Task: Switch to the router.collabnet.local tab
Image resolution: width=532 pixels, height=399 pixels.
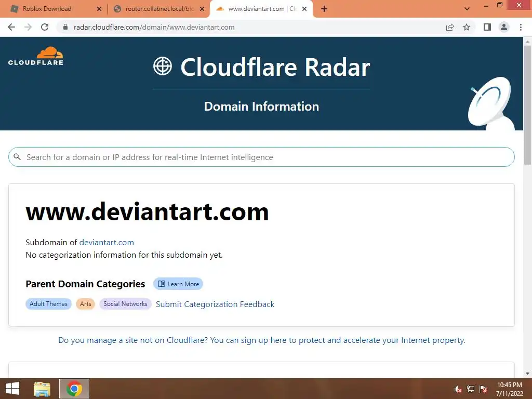Action: coord(158,9)
